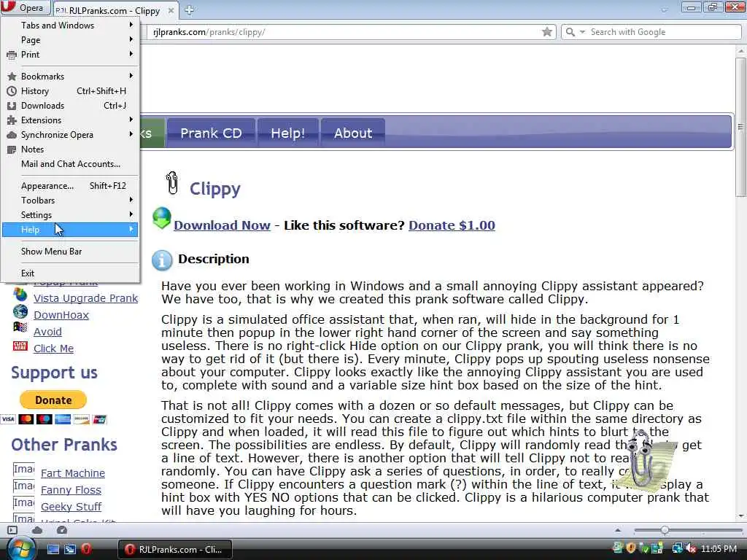Click Search with Google field
This screenshot has width=747, height=560.
(x=664, y=32)
